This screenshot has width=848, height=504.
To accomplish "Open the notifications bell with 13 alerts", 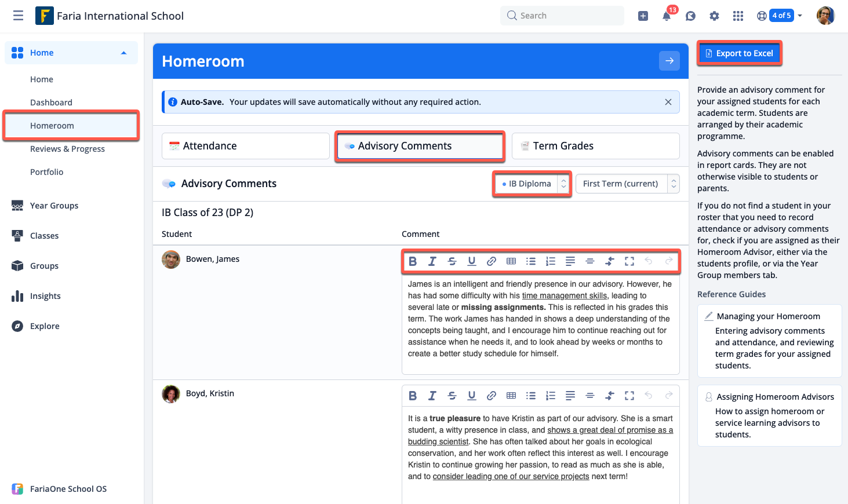I will pos(667,16).
